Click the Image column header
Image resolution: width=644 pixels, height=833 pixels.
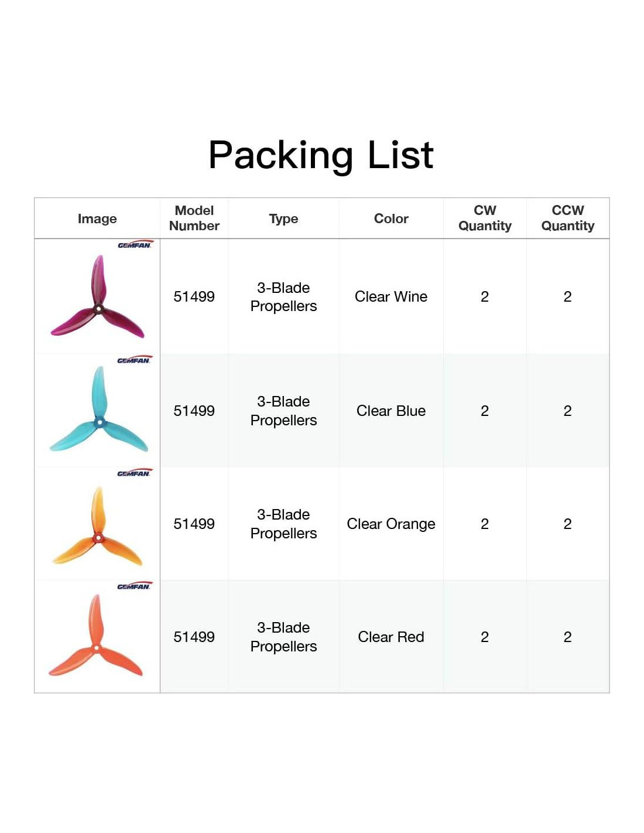pos(97,219)
